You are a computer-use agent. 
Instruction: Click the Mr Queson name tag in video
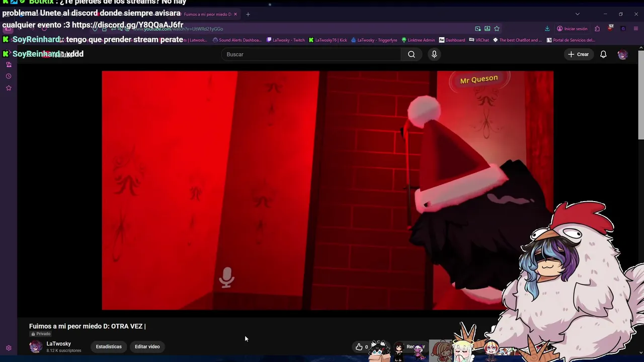tap(479, 79)
